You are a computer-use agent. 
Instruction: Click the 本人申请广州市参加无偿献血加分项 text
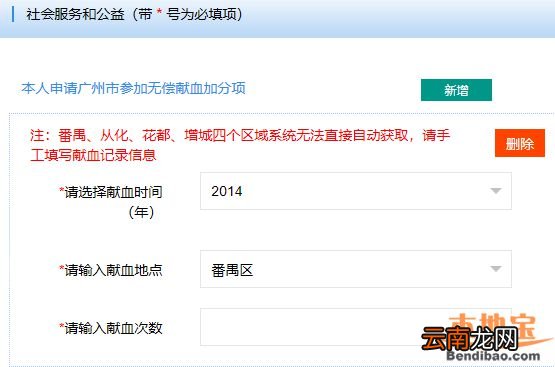click(133, 88)
